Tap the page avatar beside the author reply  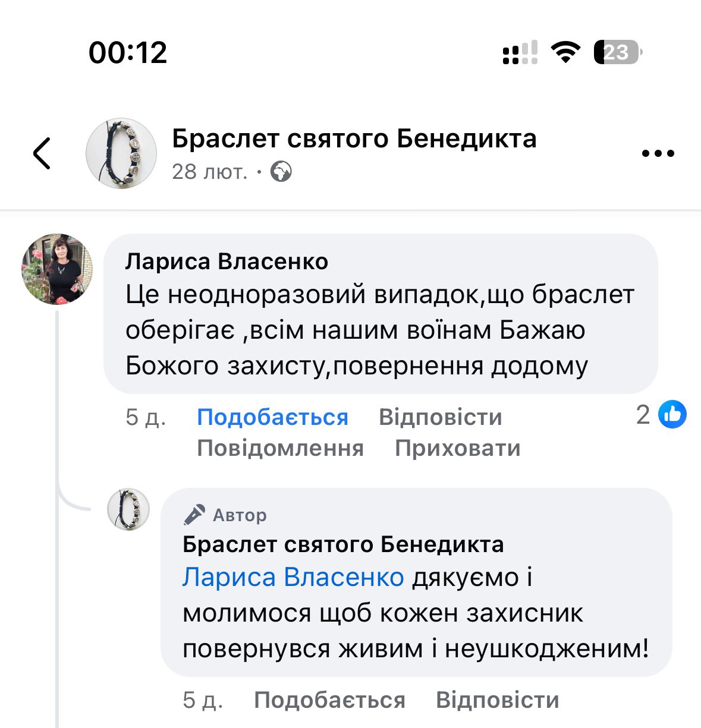[x=128, y=509]
